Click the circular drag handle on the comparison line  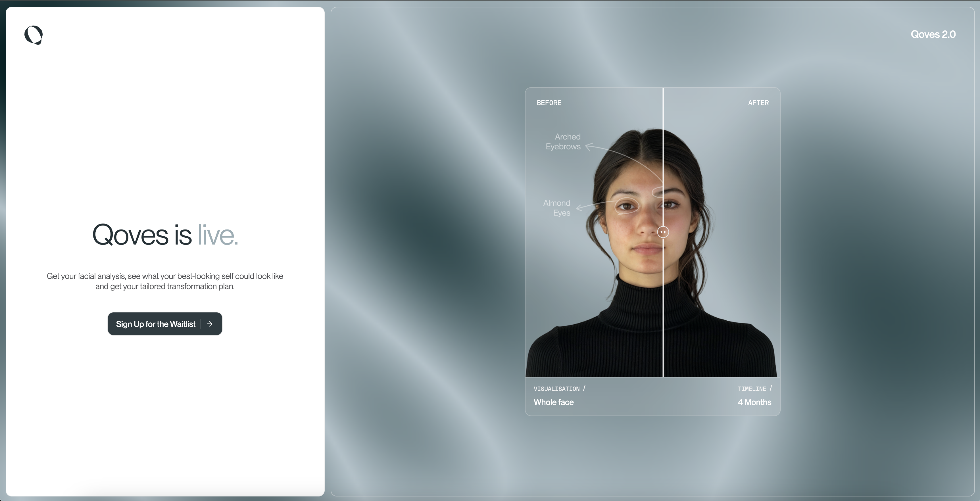[x=663, y=232]
